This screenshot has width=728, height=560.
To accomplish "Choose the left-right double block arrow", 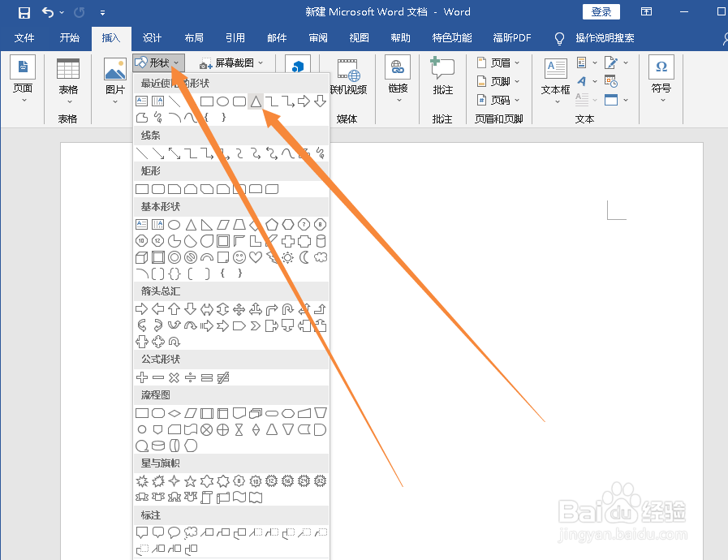I will click(207, 308).
